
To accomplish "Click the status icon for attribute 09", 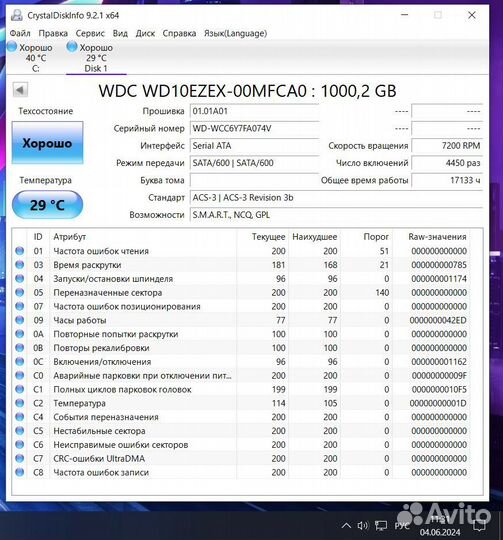I will coord(20,320).
